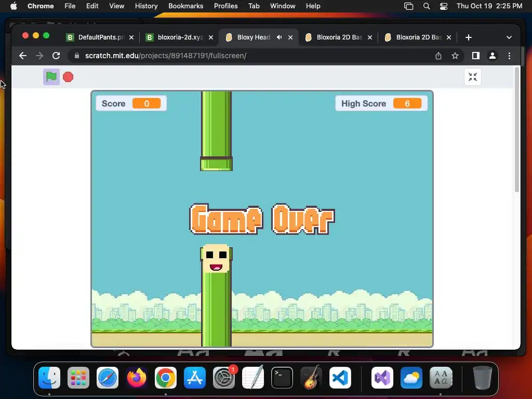532x399 pixels.
Task: Click the High Score value display
Action: 407,103
